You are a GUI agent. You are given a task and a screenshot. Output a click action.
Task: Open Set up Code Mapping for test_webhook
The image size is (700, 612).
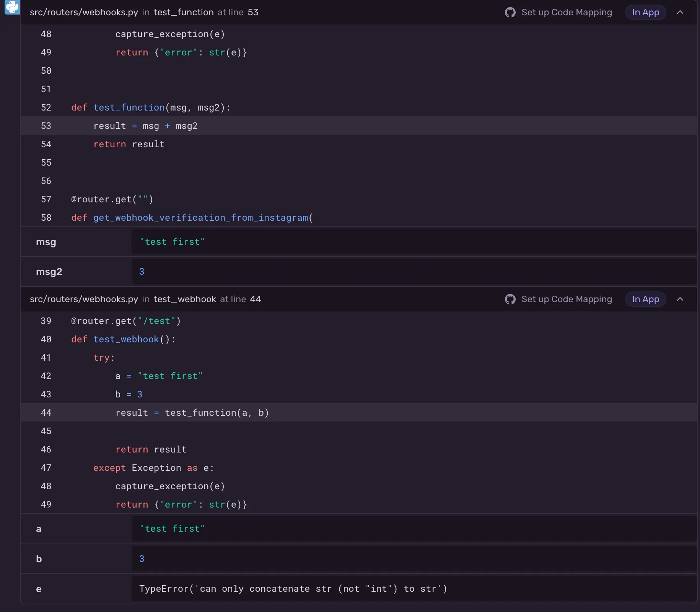coord(567,299)
